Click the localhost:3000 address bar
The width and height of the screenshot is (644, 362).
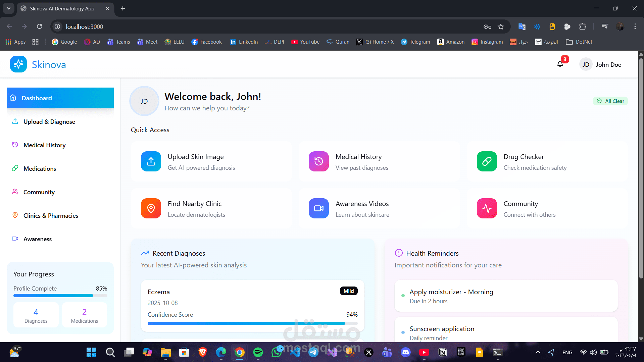[x=268, y=27]
